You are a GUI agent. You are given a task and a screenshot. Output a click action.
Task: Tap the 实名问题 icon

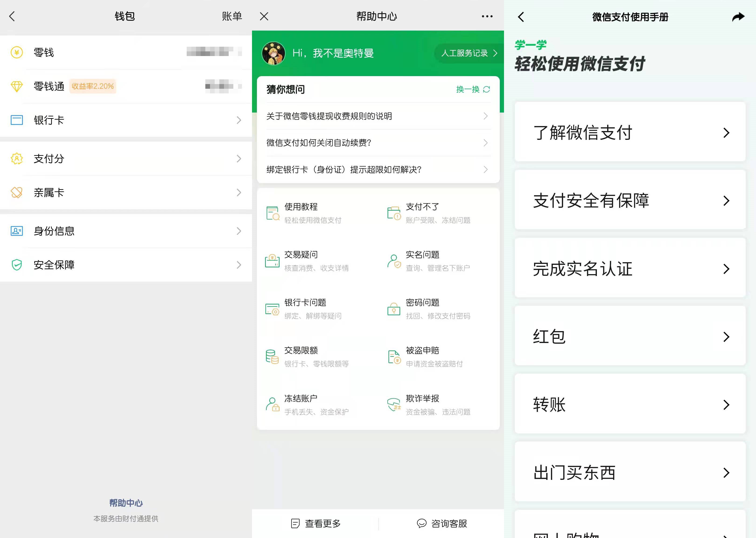(x=394, y=261)
